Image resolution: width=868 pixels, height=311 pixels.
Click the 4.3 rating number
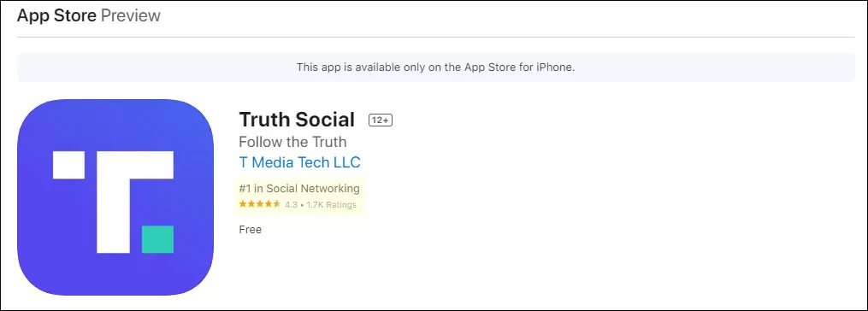coord(291,205)
